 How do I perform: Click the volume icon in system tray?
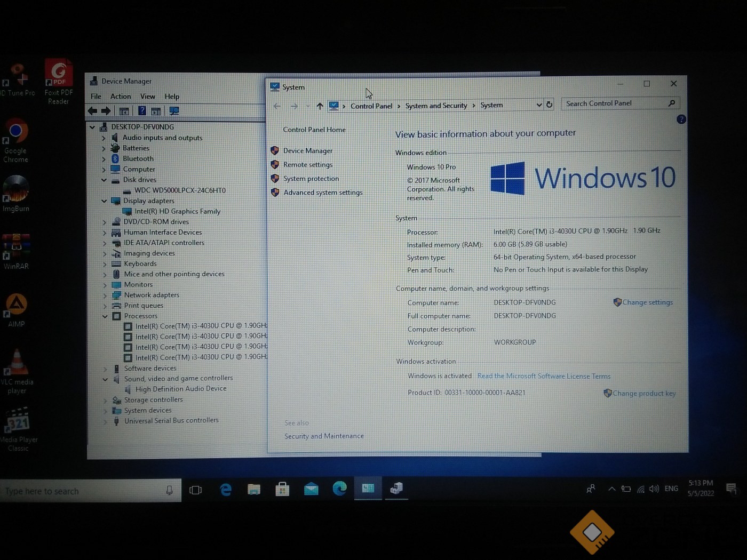click(654, 489)
